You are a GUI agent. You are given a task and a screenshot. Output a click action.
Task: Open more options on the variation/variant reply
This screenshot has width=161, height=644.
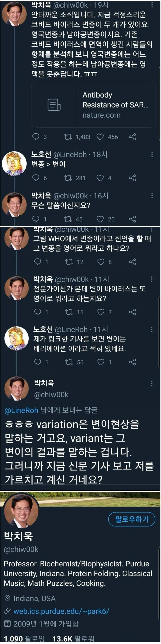(x=152, y=383)
